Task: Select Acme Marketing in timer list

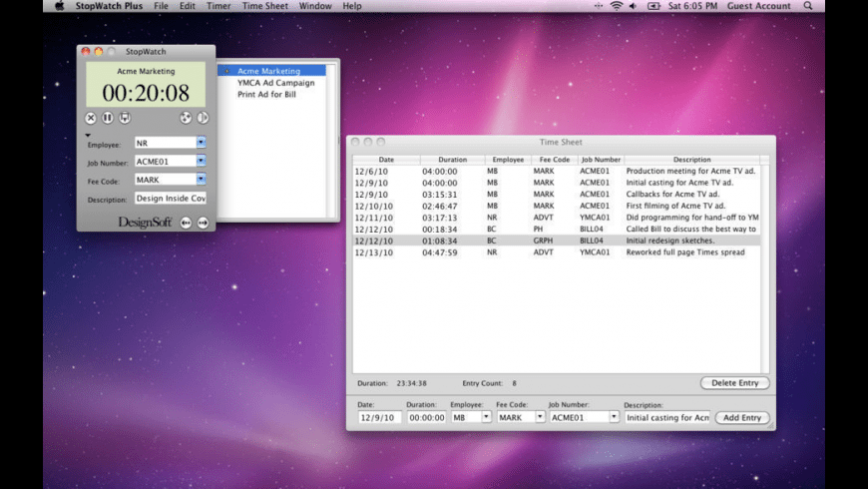Action: point(271,71)
